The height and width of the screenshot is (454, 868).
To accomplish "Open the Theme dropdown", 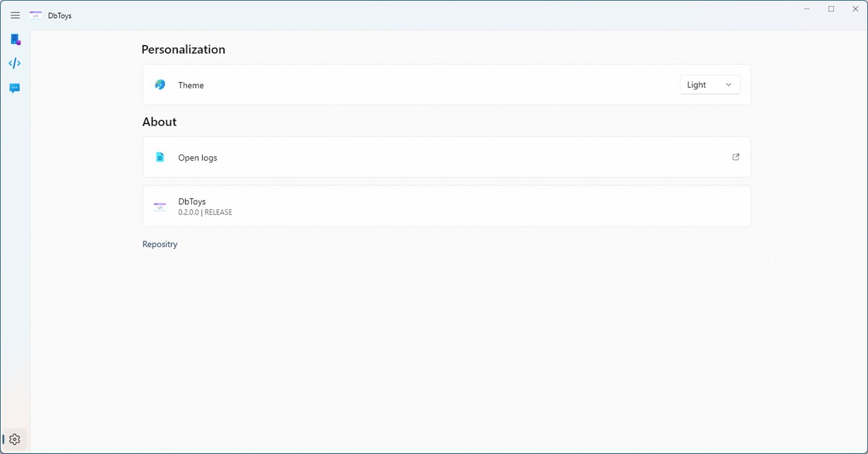I will pyautogui.click(x=709, y=84).
